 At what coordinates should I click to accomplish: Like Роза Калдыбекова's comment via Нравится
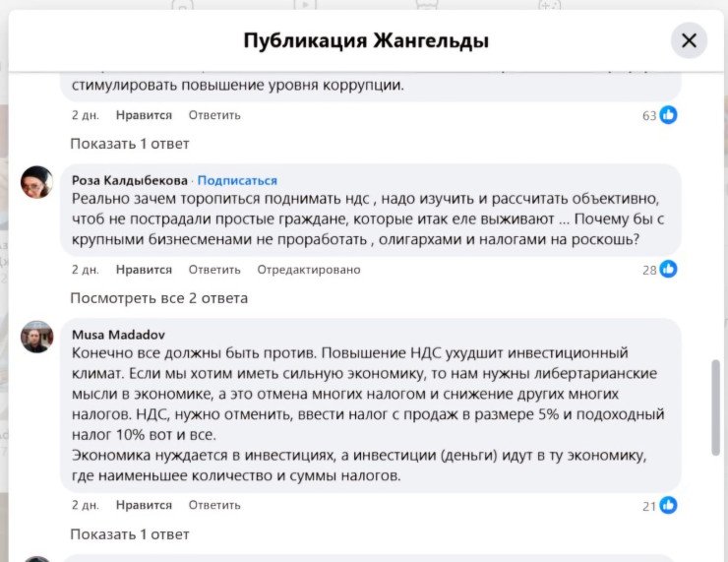click(x=144, y=270)
